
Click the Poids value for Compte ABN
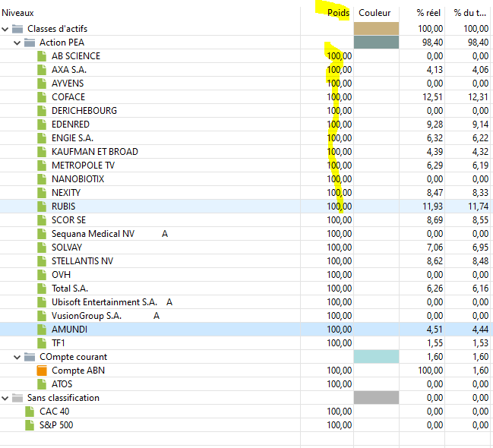340,371
